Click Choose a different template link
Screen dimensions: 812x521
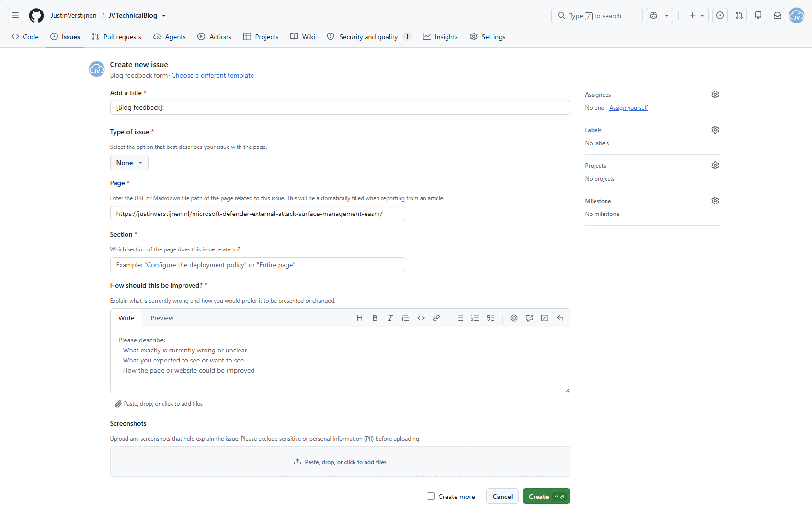213,75
